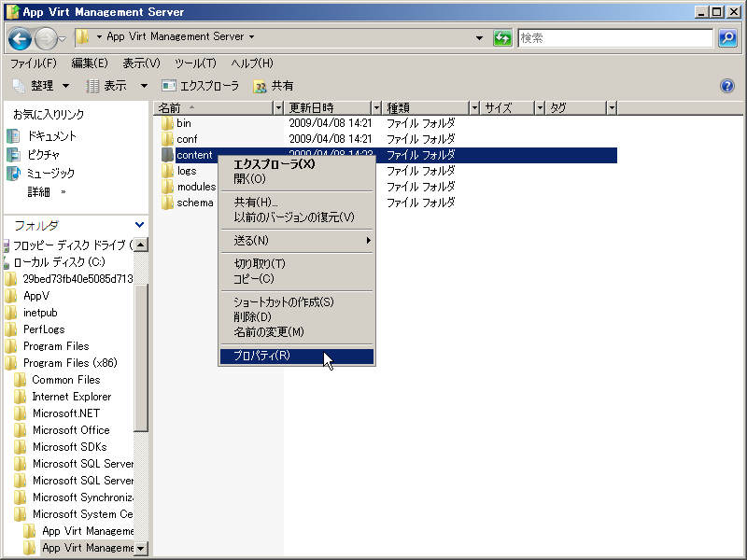Click the folder tree scrollbar thumb
Image resolution: width=747 pixels, height=560 pixels.
pos(141,357)
